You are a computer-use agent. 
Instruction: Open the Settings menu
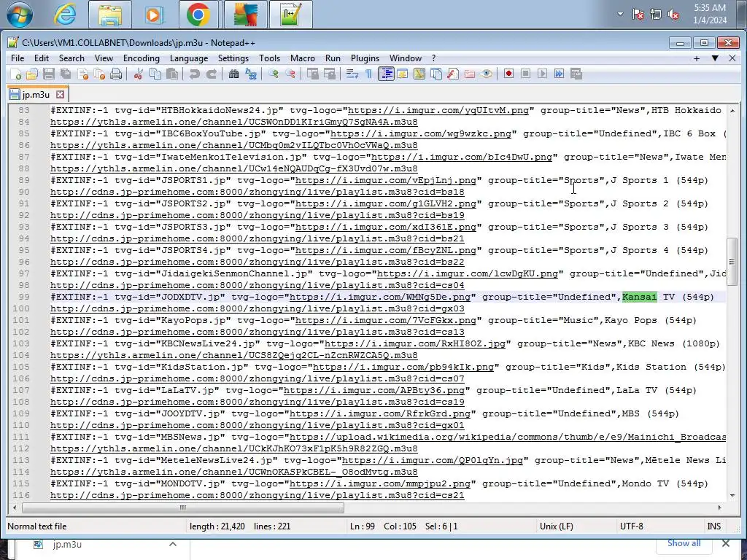(233, 58)
